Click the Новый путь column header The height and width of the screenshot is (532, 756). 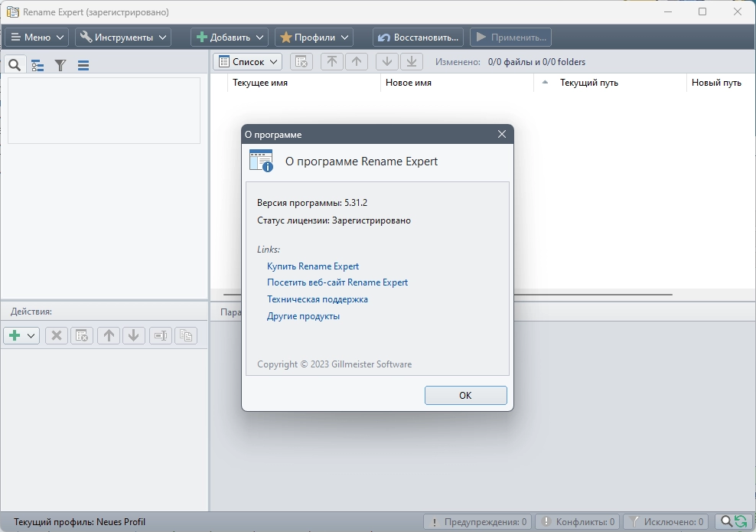[x=721, y=83]
